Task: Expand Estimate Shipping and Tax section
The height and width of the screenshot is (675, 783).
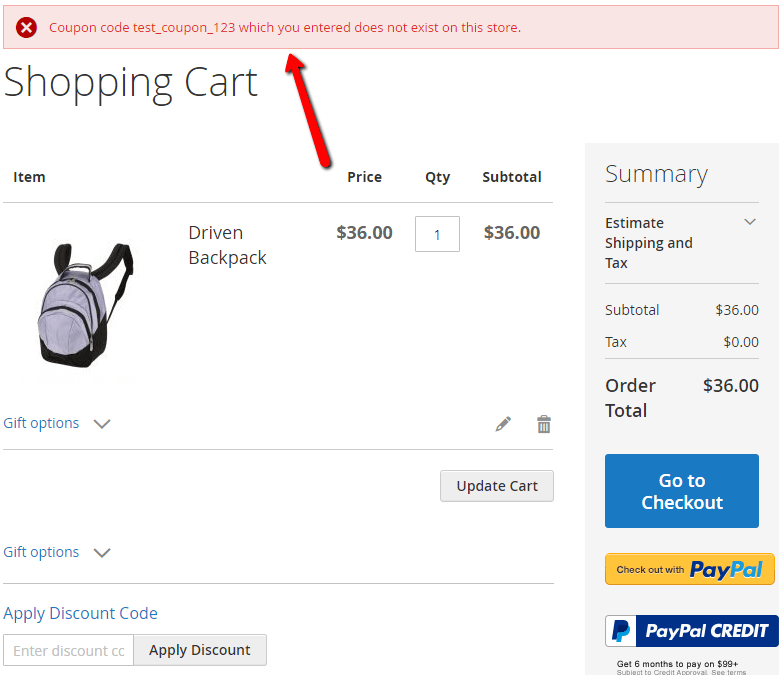Action: pos(750,222)
